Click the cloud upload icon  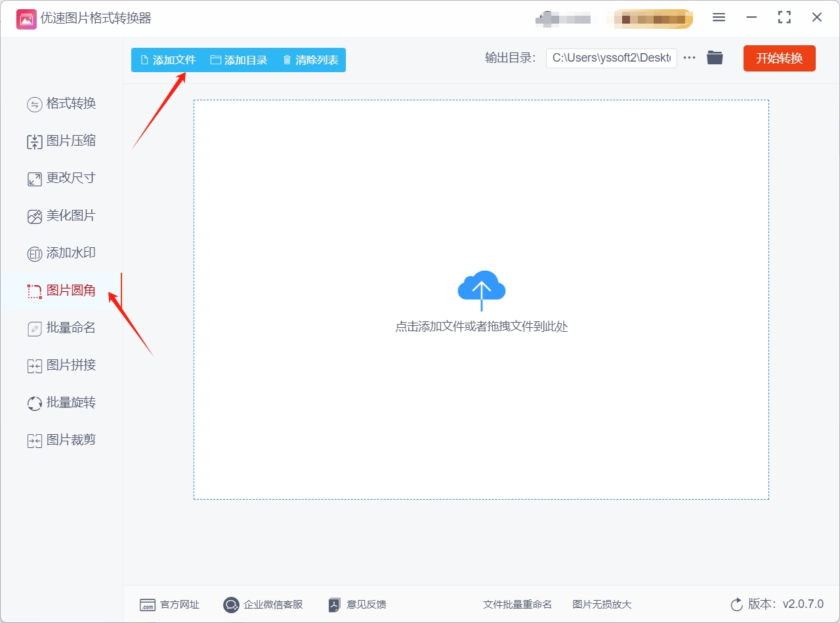pos(482,291)
